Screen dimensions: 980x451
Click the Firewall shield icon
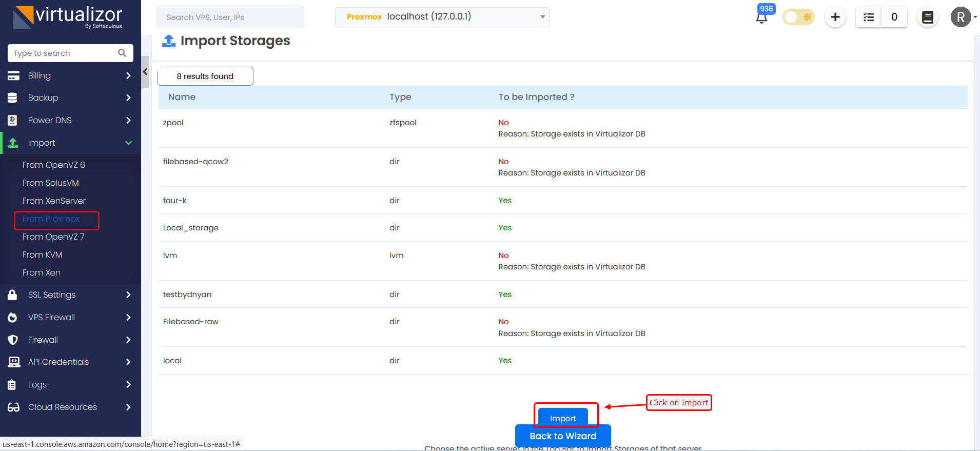[13, 340]
